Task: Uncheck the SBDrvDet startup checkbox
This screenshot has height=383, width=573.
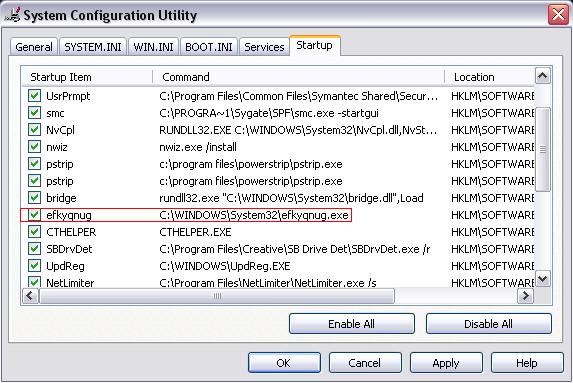Action: pos(34,249)
